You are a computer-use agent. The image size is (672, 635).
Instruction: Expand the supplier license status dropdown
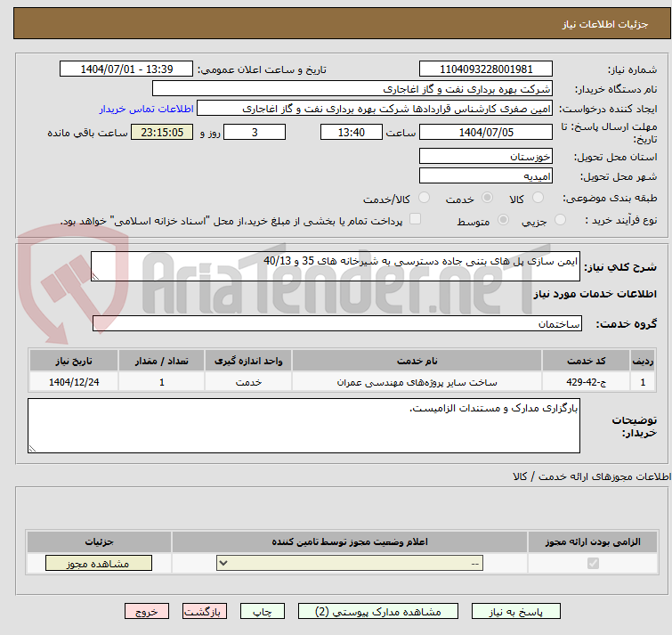point(350,563)
